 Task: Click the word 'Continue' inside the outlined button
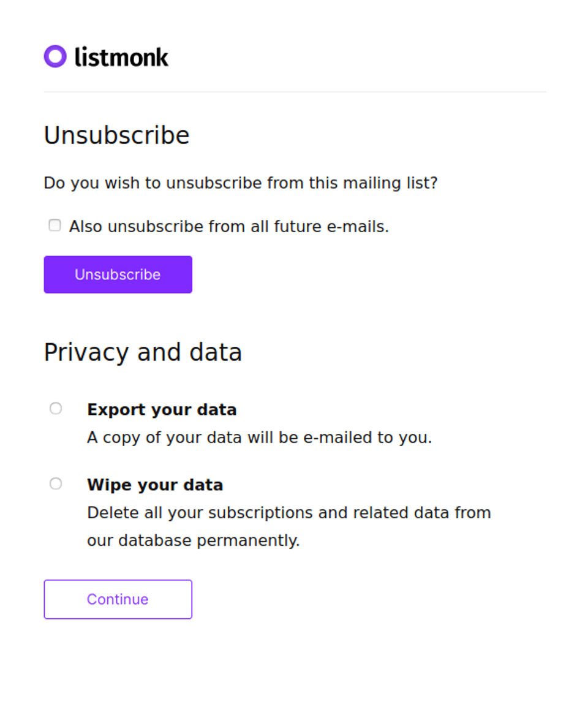[x=118, y=599]
